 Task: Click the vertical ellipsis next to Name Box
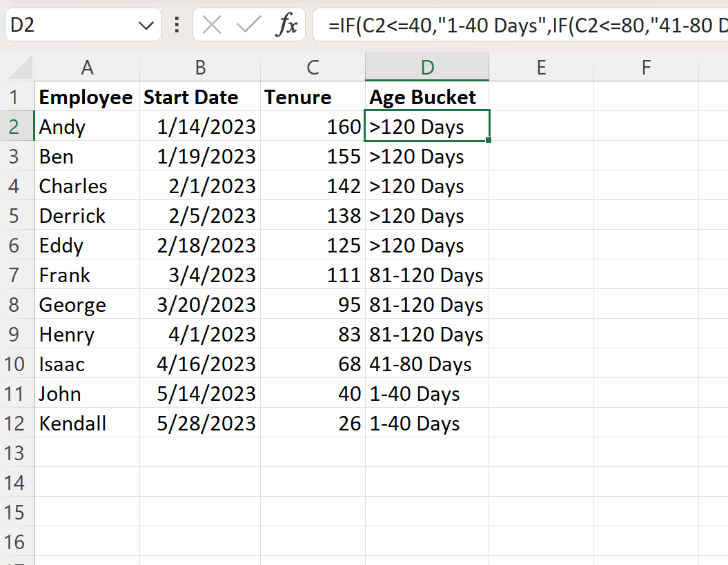[177, 23]
